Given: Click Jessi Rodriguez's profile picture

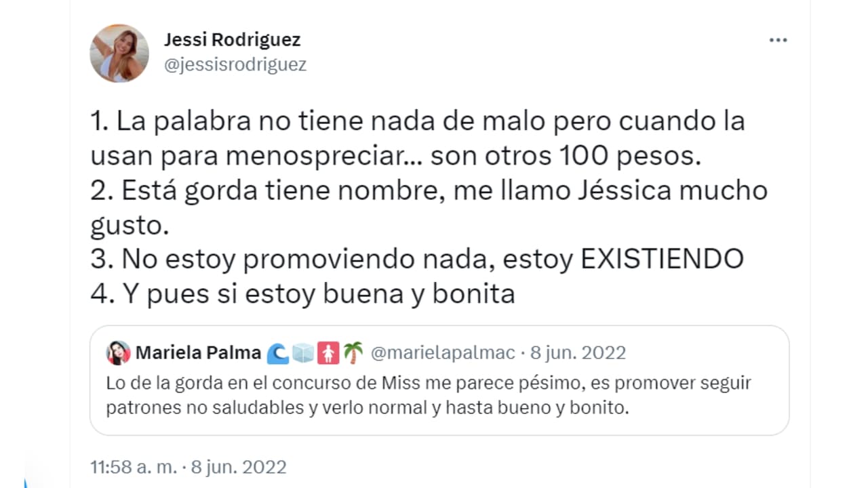Looking at the screenshot, I should (119, 54).
